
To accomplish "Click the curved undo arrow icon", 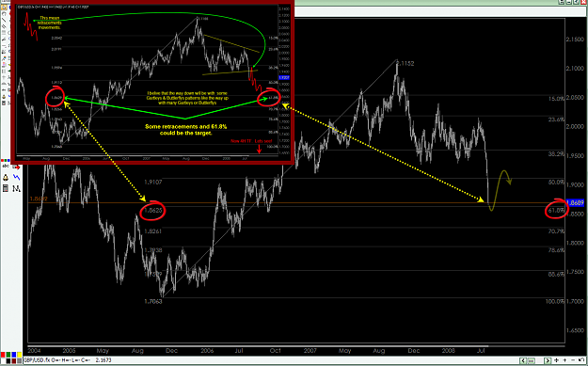I will coord(581,360).
